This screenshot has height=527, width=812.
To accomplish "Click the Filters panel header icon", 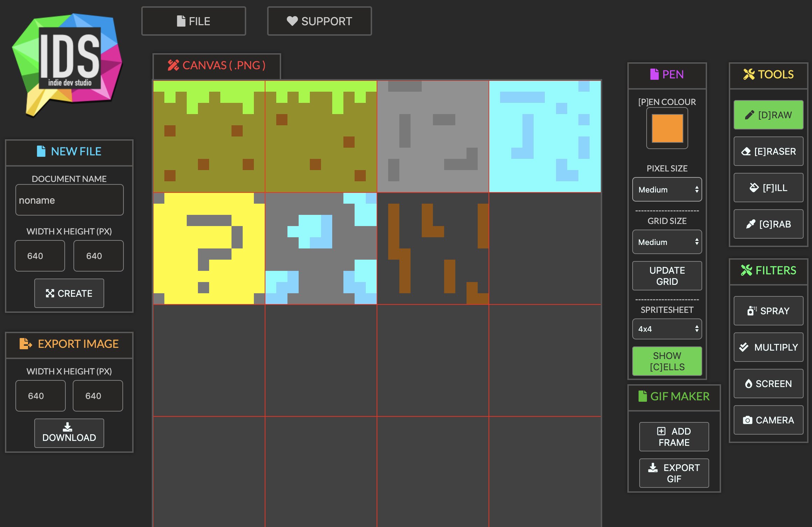I will [746, 270].
